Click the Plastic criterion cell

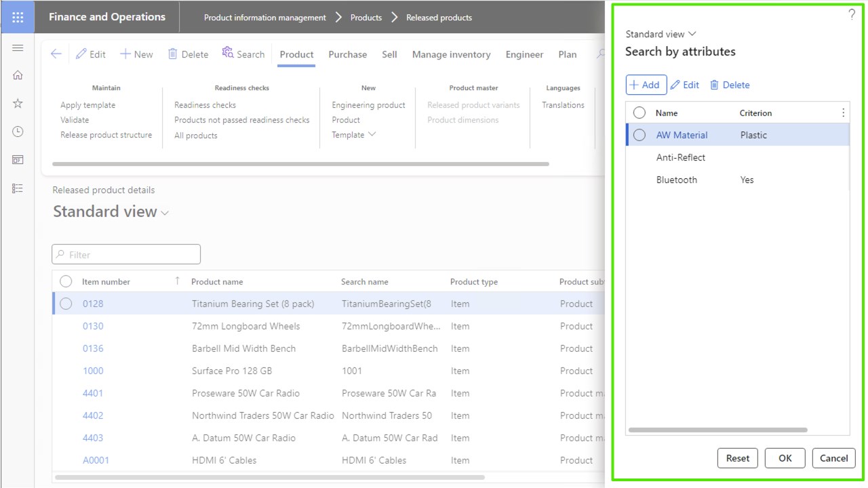pyautogui.click(x=753, y=135)
